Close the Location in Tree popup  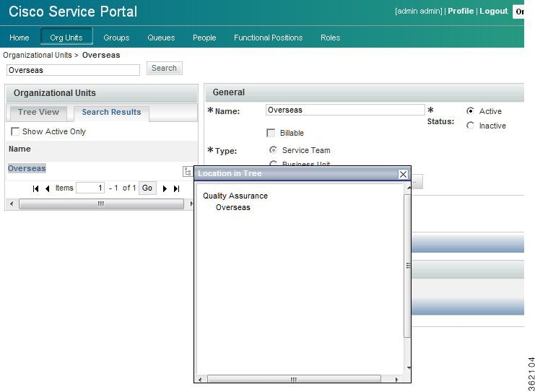pos(403,174)
